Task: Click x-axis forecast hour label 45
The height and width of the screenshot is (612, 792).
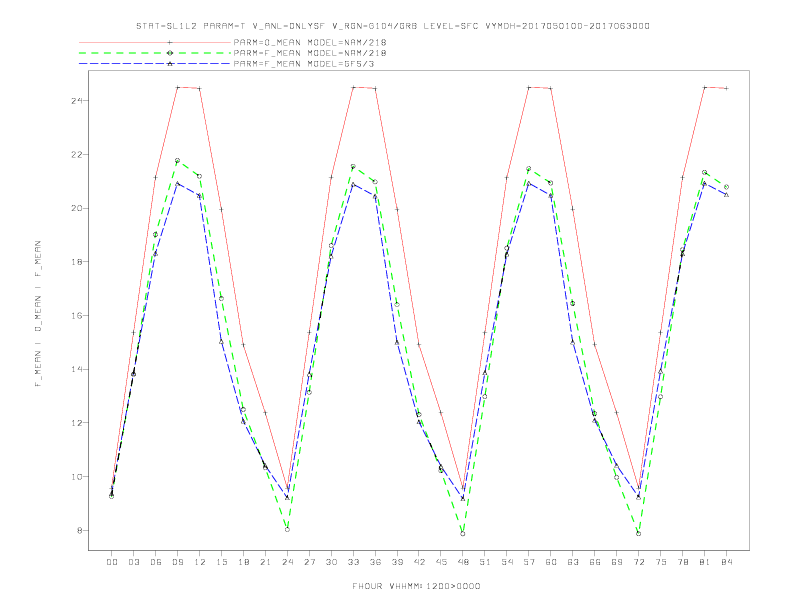Action: [441, 562]
